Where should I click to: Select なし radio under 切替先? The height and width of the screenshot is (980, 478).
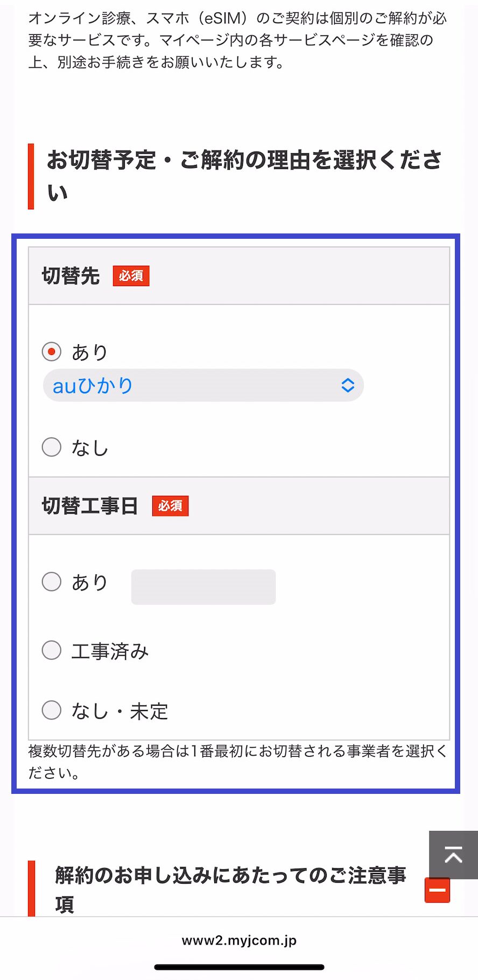pos(52,447)
